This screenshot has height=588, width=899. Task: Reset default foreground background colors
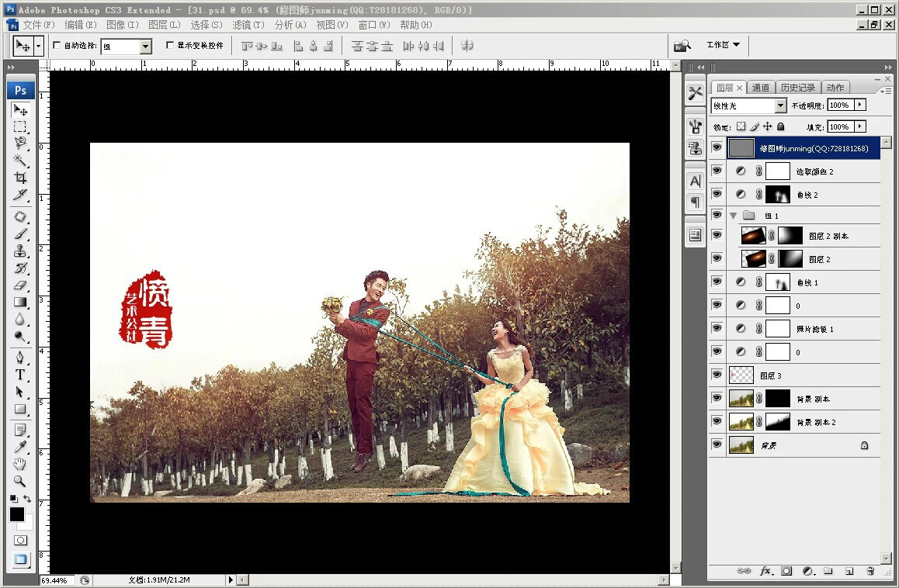pos(13,499)
